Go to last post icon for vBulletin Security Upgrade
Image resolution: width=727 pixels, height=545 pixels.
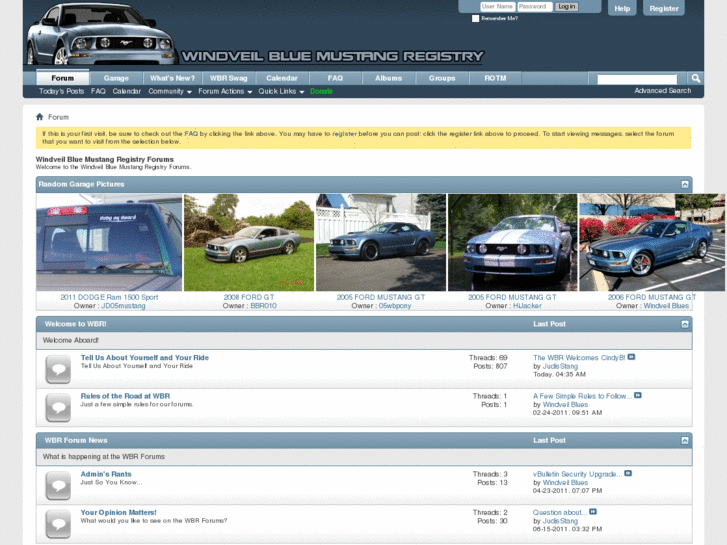628,473
